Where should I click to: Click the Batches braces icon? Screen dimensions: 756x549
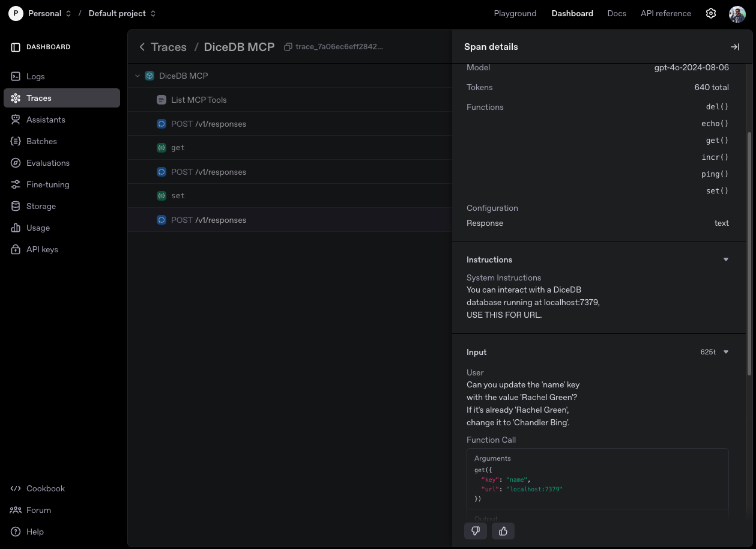(16, 141)
